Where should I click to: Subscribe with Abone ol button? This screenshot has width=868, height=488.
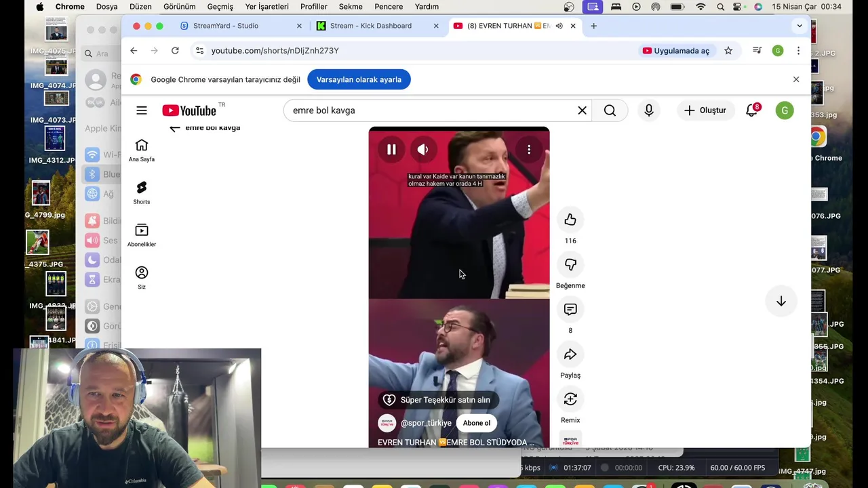coord(477,423)
